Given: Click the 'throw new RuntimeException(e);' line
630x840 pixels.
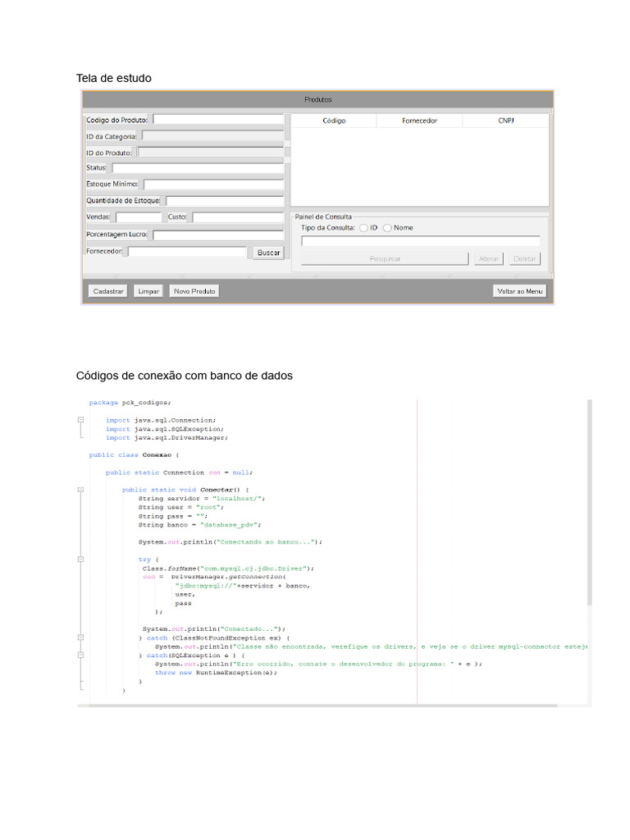Looking at the screenshot, I should [x=216, y=673].
